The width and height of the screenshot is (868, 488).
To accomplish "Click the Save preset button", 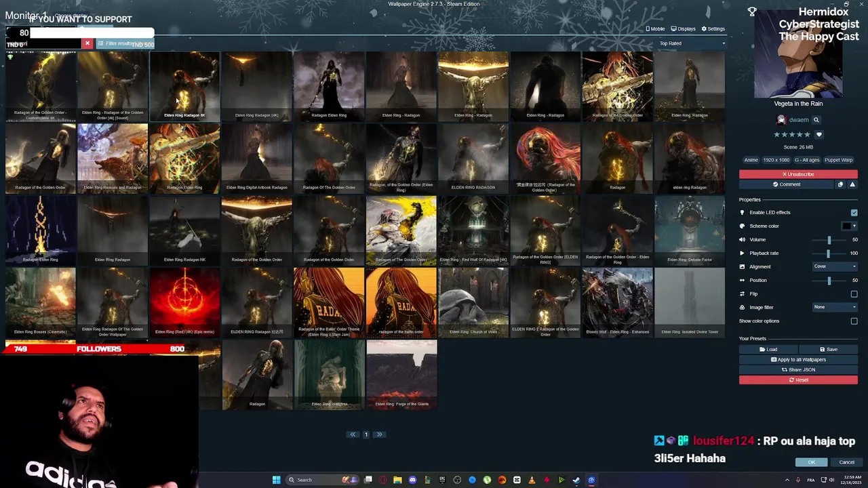I will [x=828, y=350].
